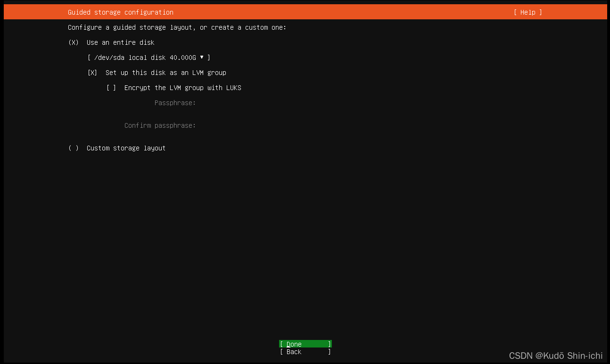Screen dimensions: 610x364
Task: Click 'Configure a guided storage layout' instruction text
Action: [177, 27]
